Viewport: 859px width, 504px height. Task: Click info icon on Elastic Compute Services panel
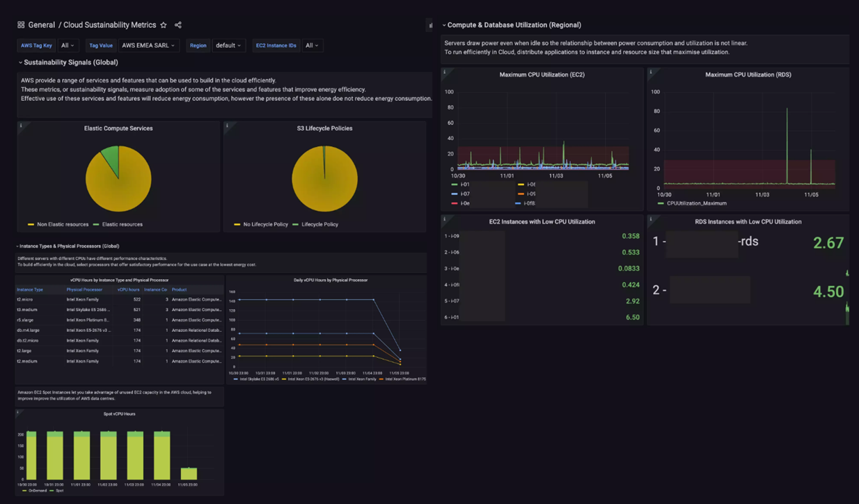click(21, 126)
